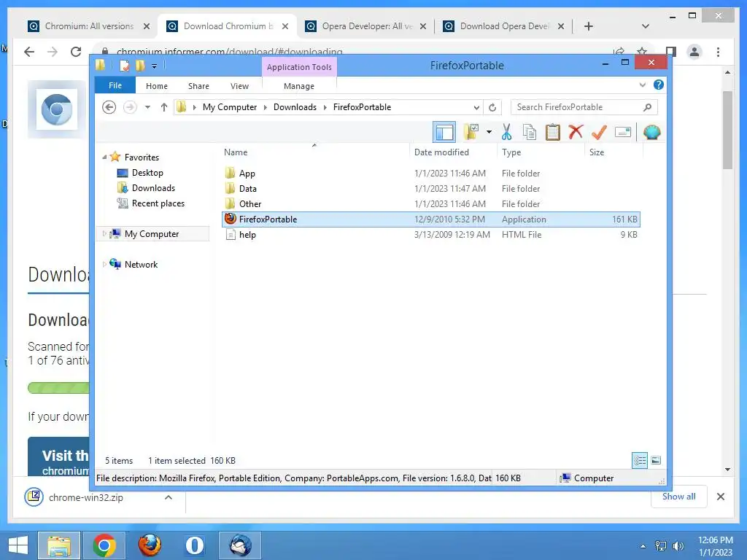This screenshot has height=560, width=747.
Task: Click the red X Delete icon
Action: click(x=576, y=132)
